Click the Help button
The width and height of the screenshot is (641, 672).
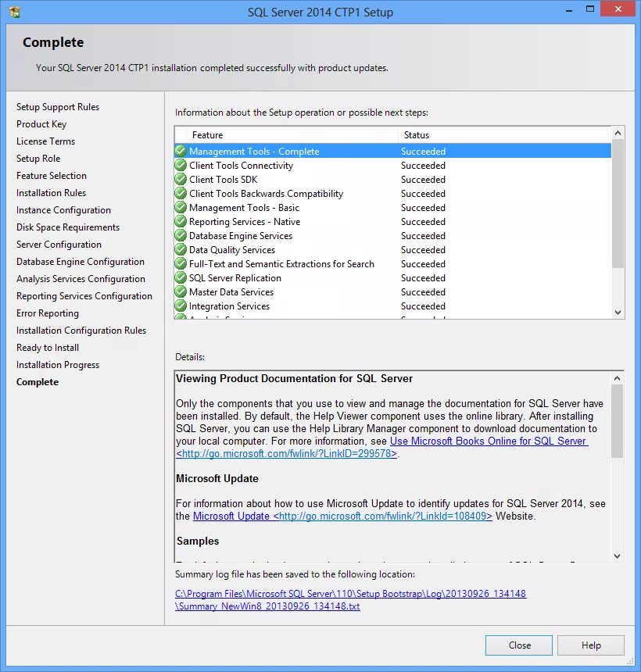(591, 645)
